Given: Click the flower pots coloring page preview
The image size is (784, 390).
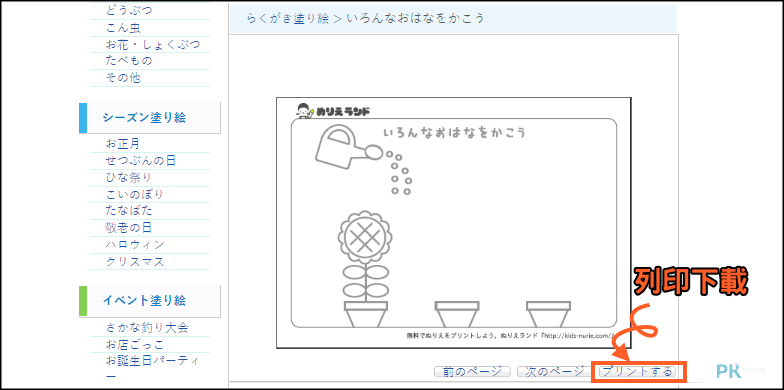Looking at the screenshot, I should tap(454, 223).
